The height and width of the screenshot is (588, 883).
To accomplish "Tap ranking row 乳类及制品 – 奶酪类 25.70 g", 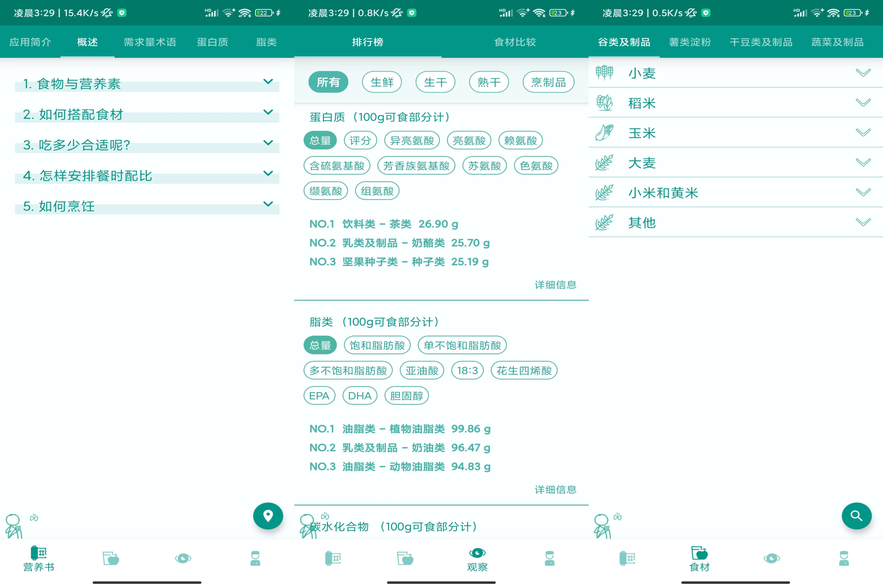I will click(399, 243).
